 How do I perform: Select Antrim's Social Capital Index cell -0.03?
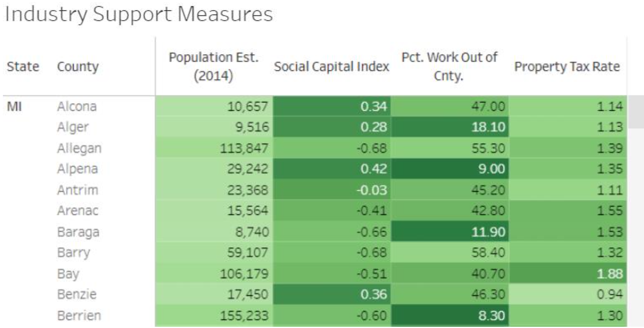[372, 190]
